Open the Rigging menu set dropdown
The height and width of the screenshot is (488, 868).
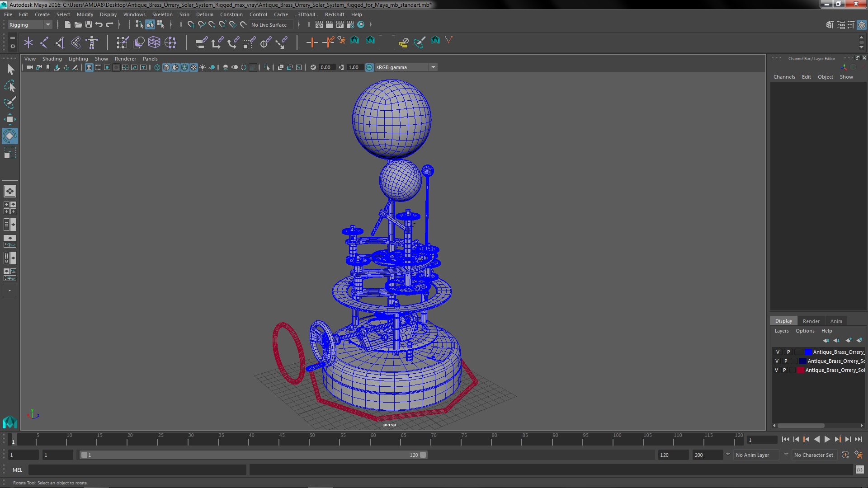30,25
